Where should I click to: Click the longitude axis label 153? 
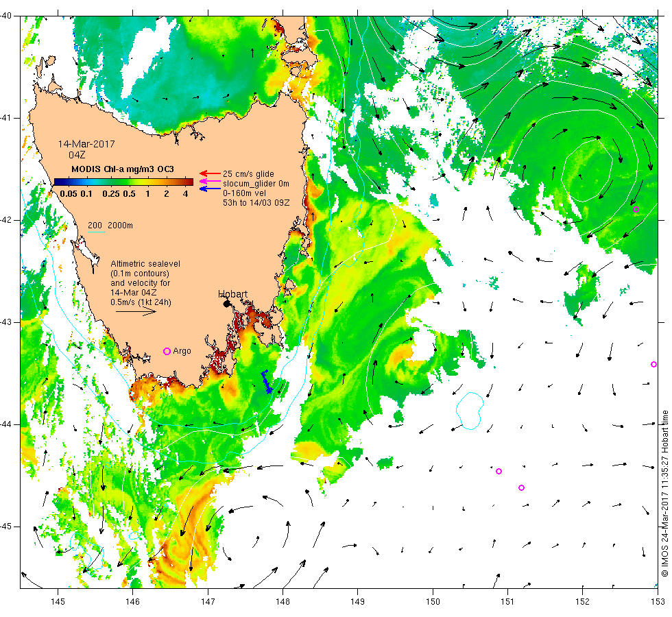[x=658, y=602]
